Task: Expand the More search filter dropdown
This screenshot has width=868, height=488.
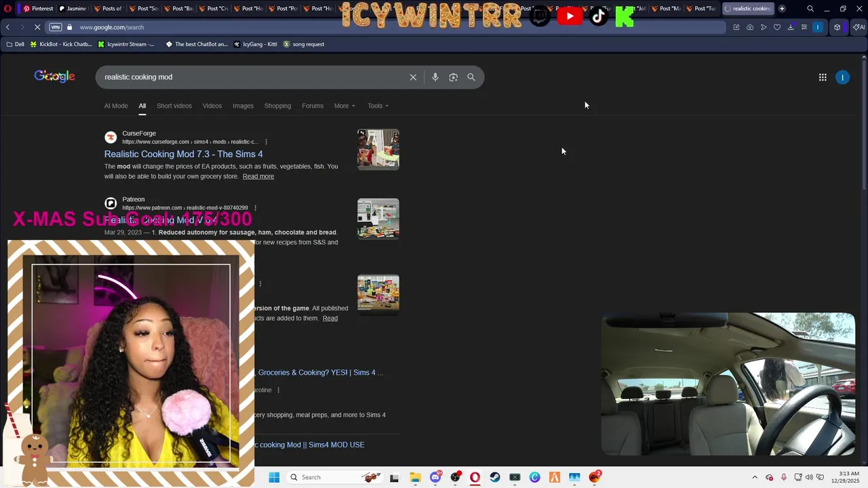Action: click(x=344, y=106)
